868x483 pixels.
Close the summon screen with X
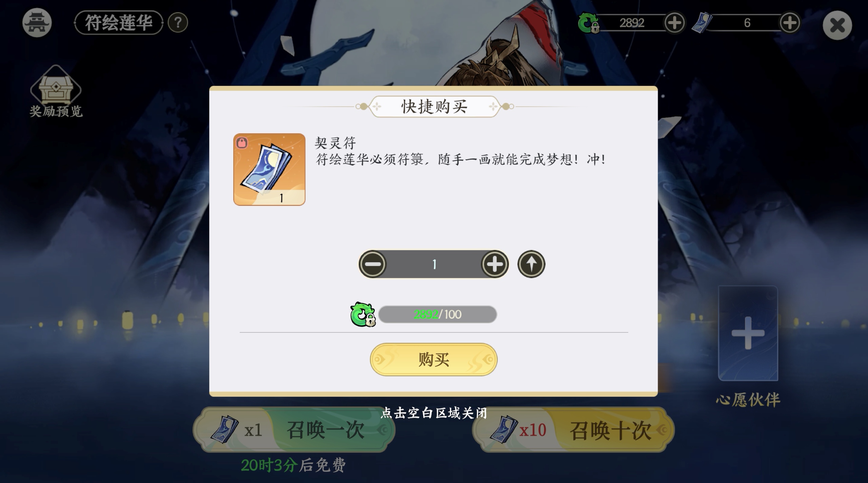pos(837,25)
